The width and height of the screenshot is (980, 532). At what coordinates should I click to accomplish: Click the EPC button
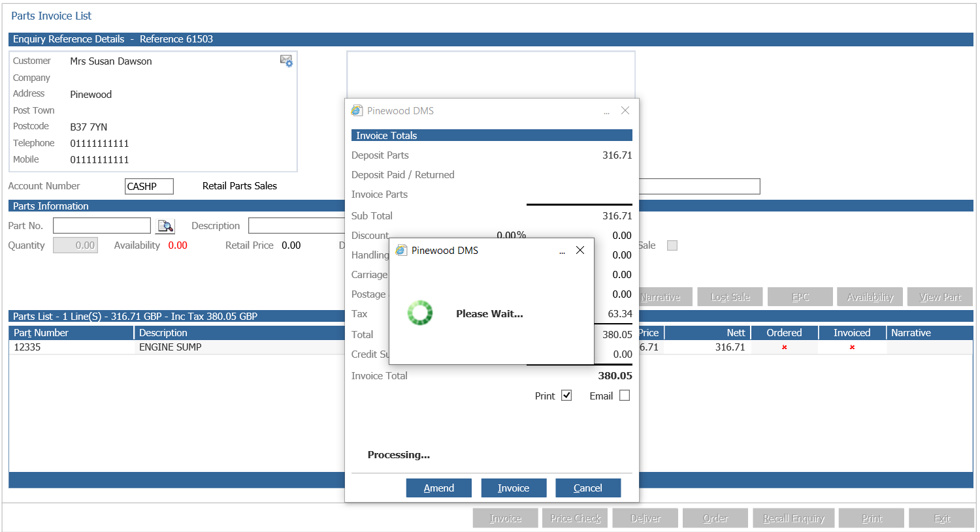[x=800, y=297]
